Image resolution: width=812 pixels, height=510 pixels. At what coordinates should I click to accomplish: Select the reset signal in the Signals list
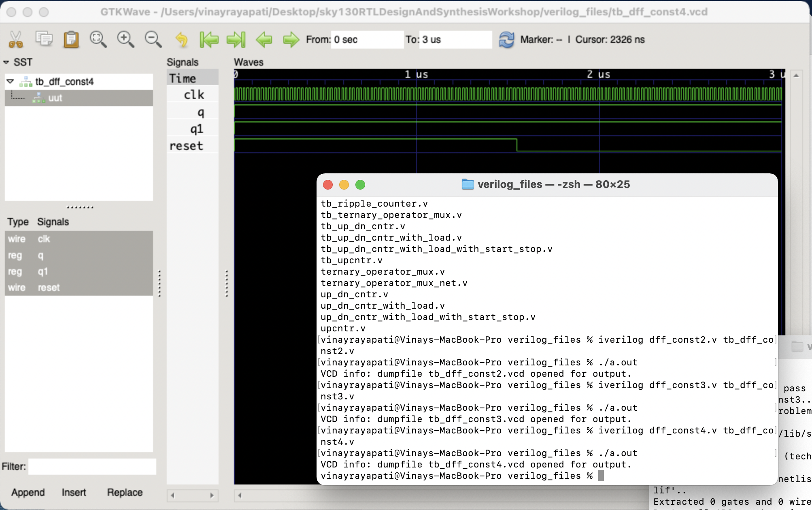click(x=49, y=287)
